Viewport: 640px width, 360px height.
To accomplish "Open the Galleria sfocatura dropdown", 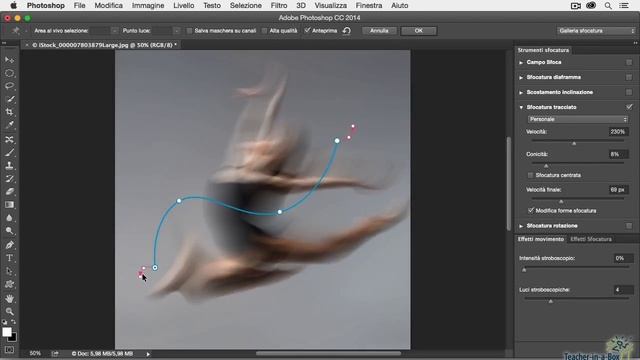I will tap(596, 31).
